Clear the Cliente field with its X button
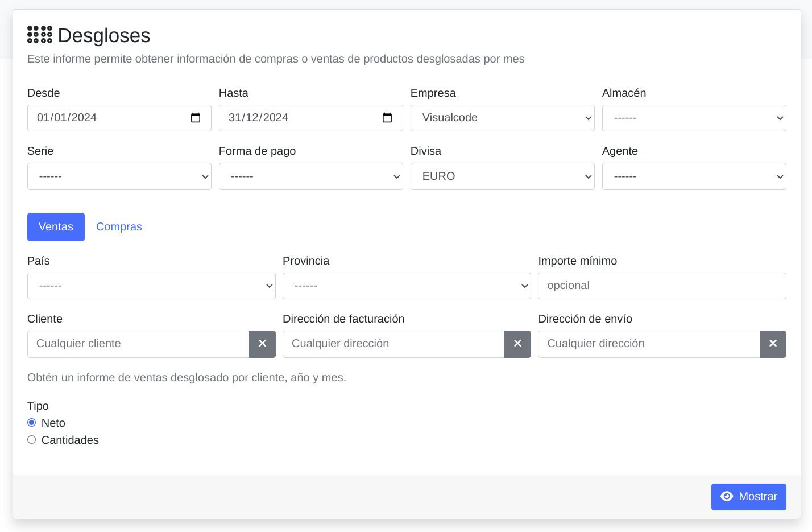Image resolution: width=812 pixels, height=532 pixels. tap(262, 344)
